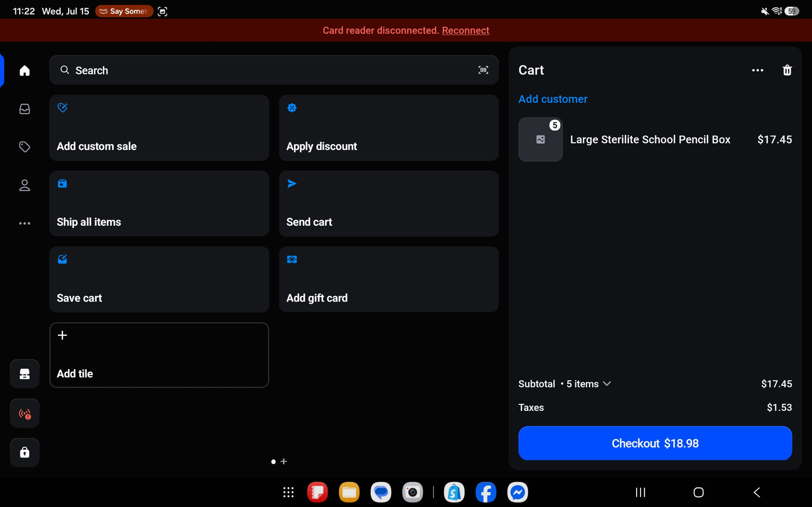Open the sidebar More three-dots menu
Viewport: 812px width, 507px height.
pos(24,223)
